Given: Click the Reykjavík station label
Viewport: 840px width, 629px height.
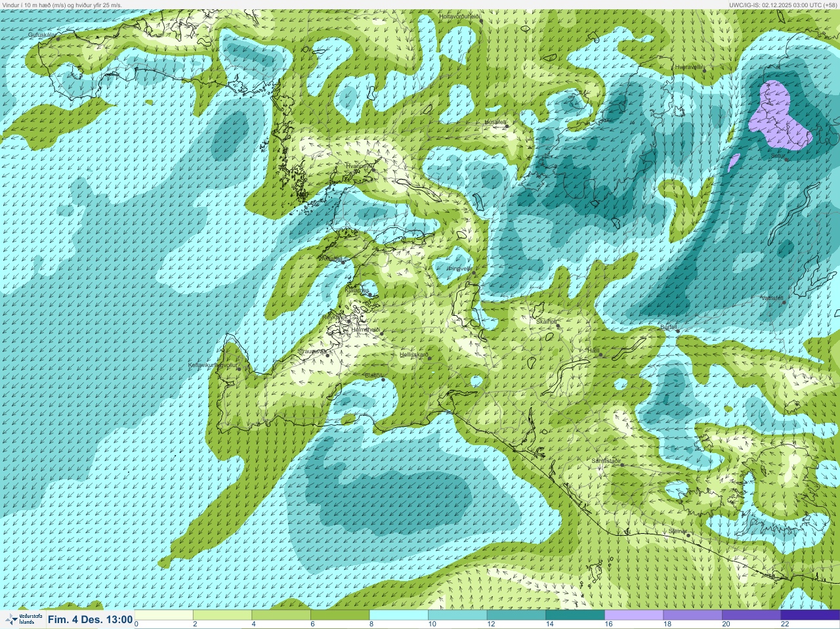Looking at the screenshot, I should coord(335,316).
